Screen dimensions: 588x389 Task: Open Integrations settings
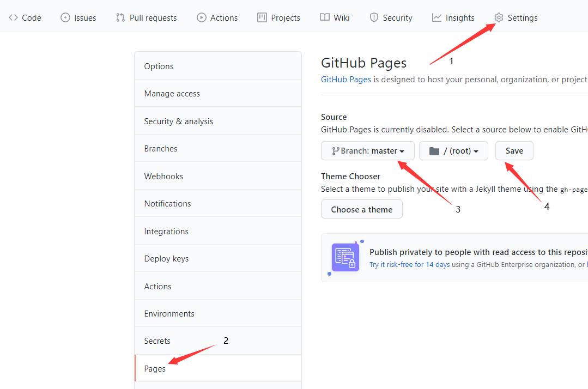pyautogui.click(x=218, y=231)
